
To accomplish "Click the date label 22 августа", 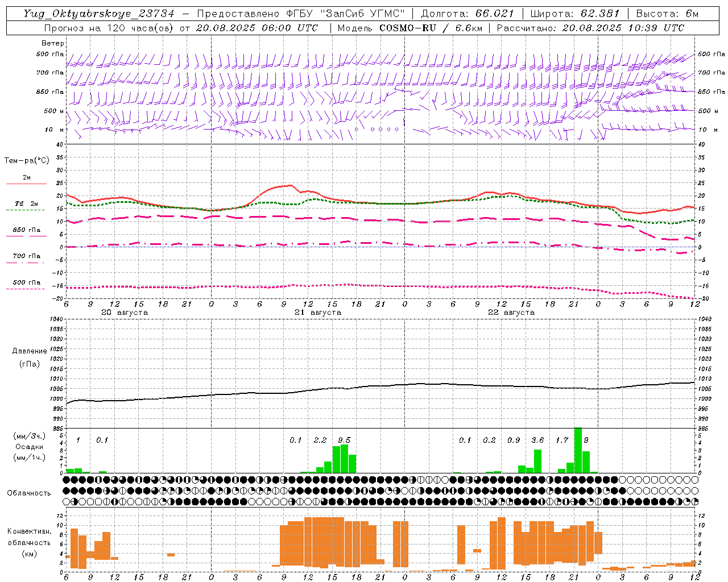I will [x=511, y=313].
